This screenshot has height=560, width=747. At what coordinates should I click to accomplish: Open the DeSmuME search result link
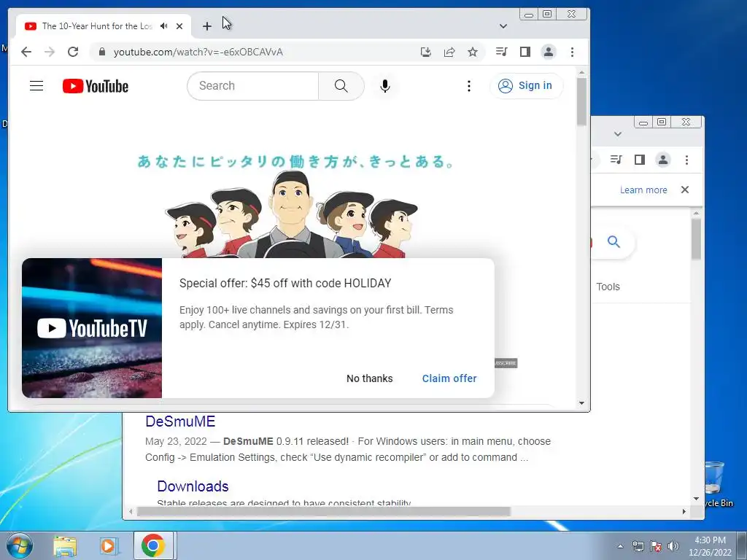click(x=180, y=421)
